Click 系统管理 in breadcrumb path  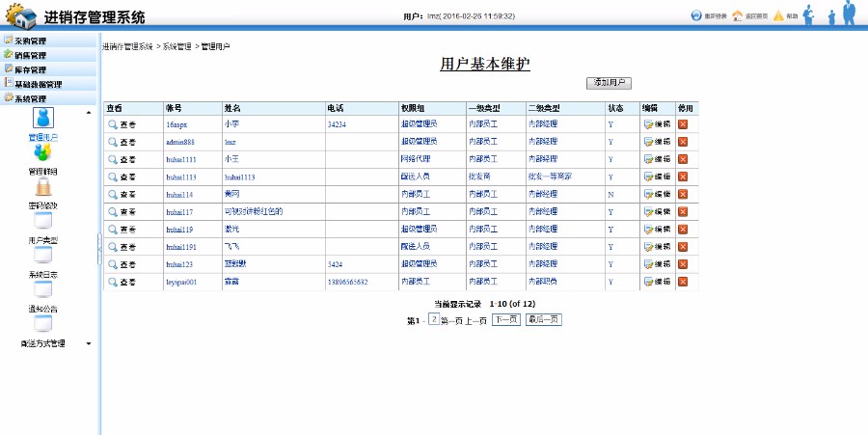click(176, 47)
